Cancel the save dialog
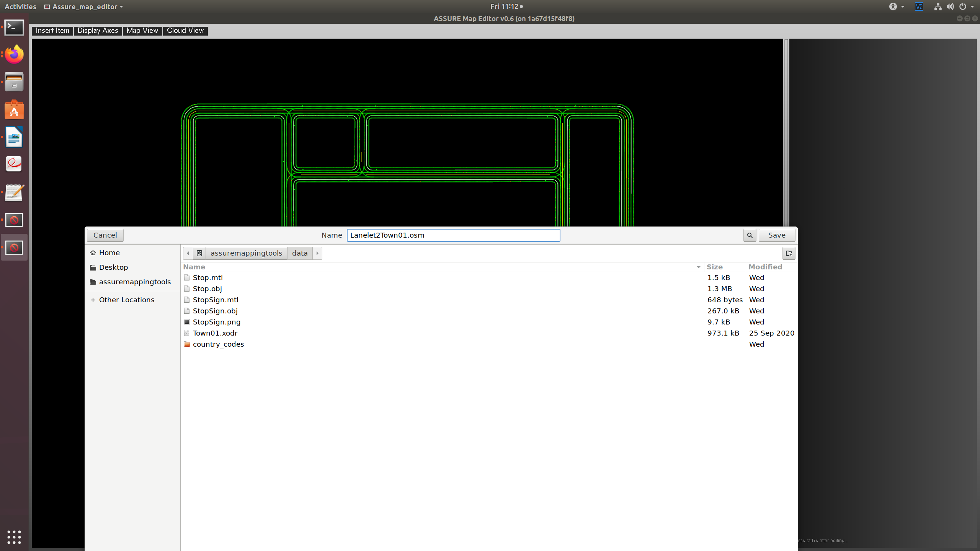The height and width of the screenshot is (551, 980). tap(105, 235)
